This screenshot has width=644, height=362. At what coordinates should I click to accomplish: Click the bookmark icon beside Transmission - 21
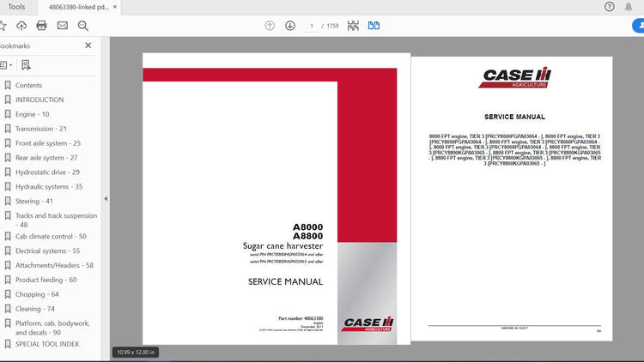[x=8, y=129]
